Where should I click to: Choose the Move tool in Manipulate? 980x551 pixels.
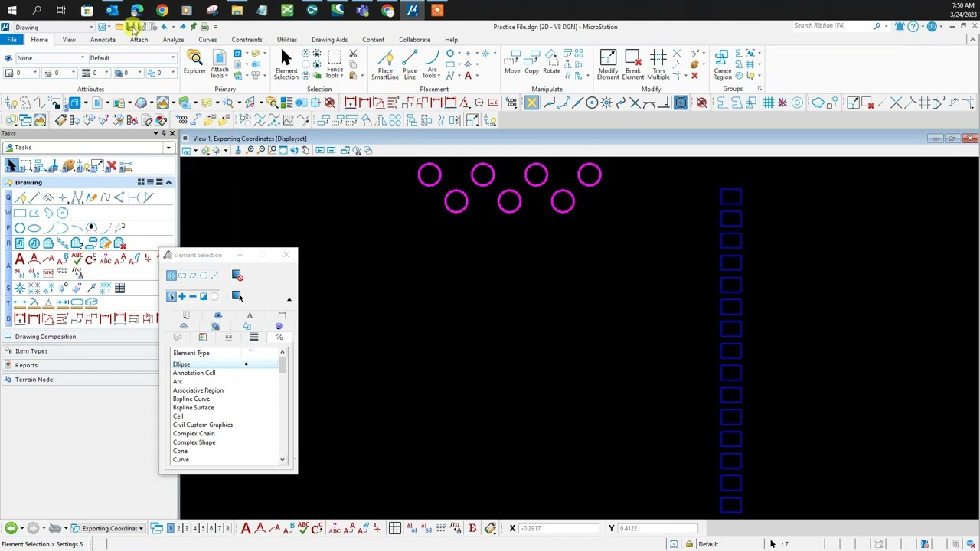(512, 63)
